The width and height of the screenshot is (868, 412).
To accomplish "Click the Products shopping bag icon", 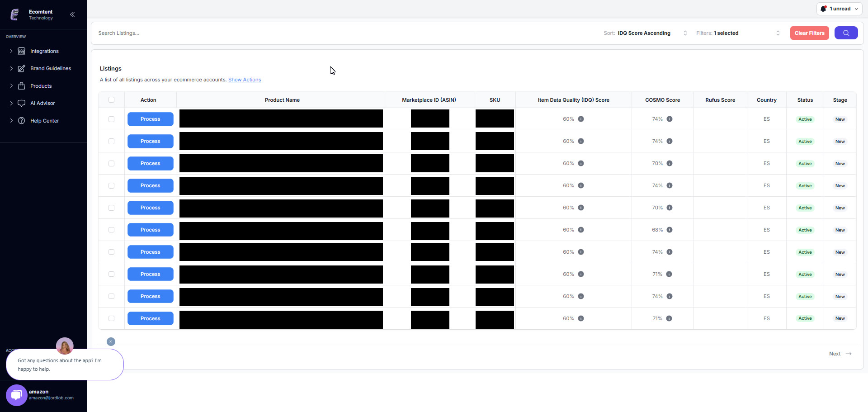I will [x=21, y=86].
